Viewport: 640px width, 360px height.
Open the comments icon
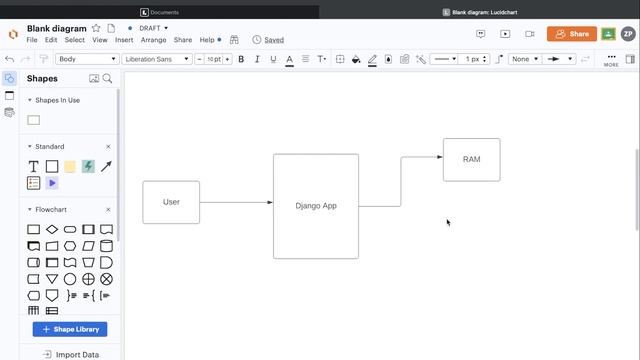point(481,34)
